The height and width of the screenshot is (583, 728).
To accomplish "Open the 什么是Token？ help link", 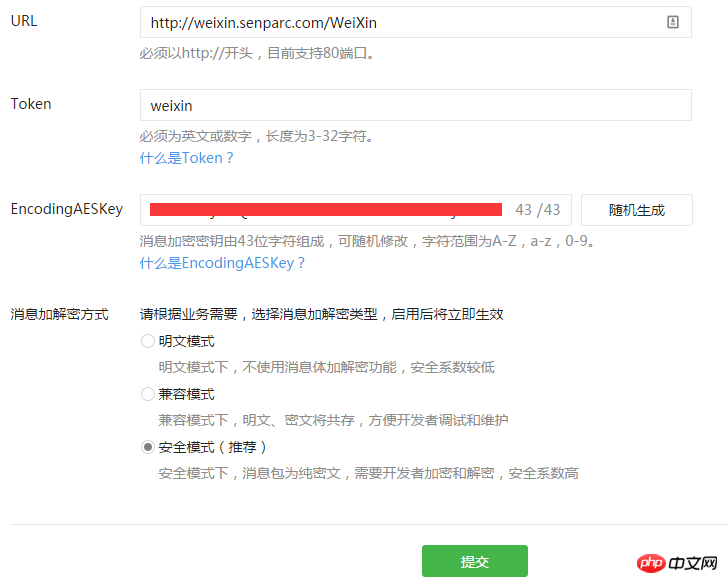I will click(187, 158).
